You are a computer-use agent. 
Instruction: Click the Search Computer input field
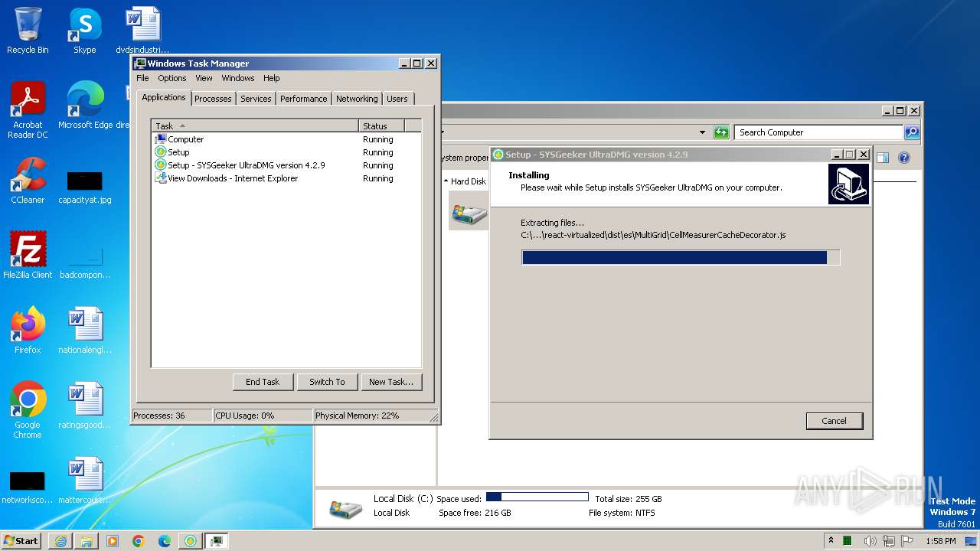pos(818,132)
